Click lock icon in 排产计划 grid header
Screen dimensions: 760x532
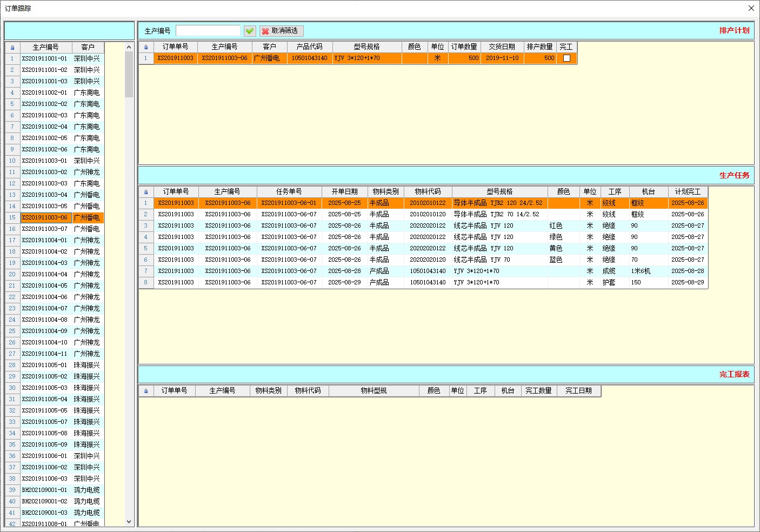point(145,47)
